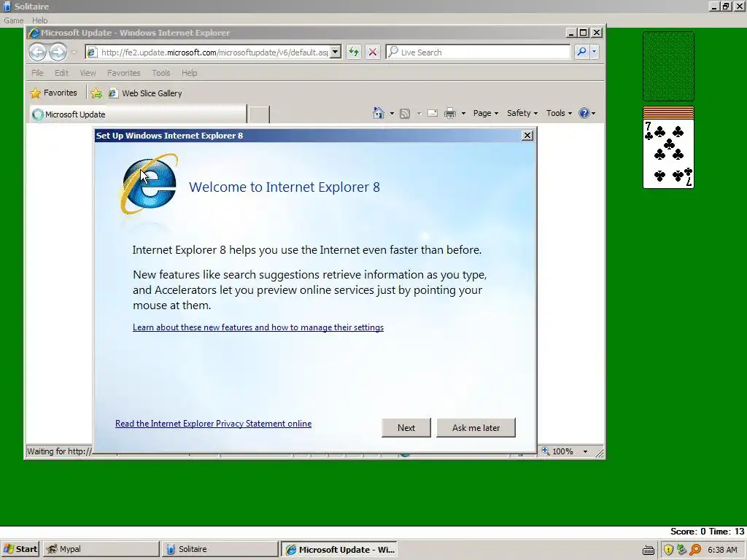The image size is (747, 560).
Task: Expand the address bar history dropdown
Action: click(336, 52)
